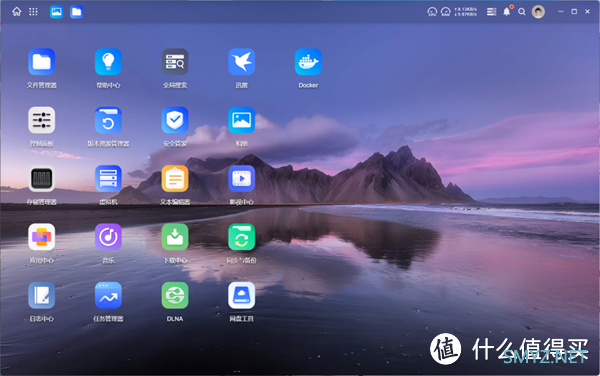Viewport: 600px width, 376px height.
Task: Click the home button in top bar
Action: [17, 12]
